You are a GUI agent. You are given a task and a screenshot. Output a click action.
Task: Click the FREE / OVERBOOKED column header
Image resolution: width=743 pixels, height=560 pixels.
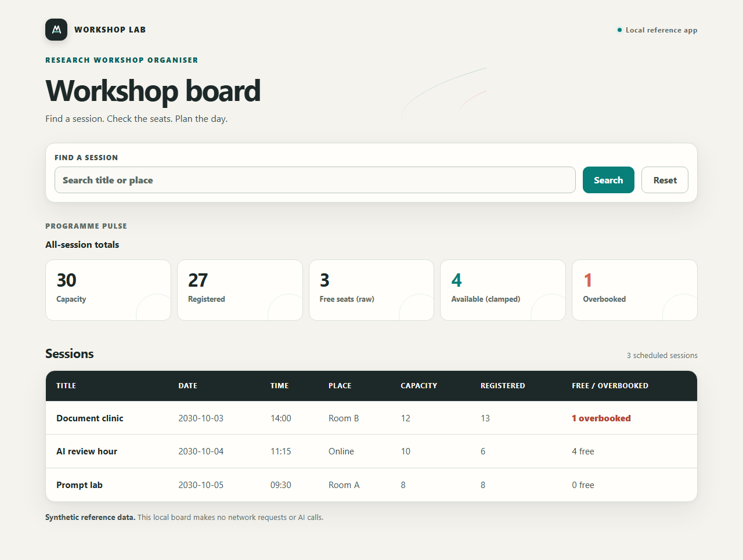pos(610,386)
